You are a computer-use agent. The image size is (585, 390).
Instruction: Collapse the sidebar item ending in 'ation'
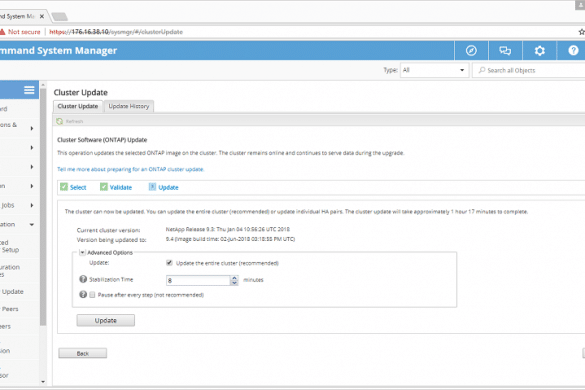click(32, 225)
